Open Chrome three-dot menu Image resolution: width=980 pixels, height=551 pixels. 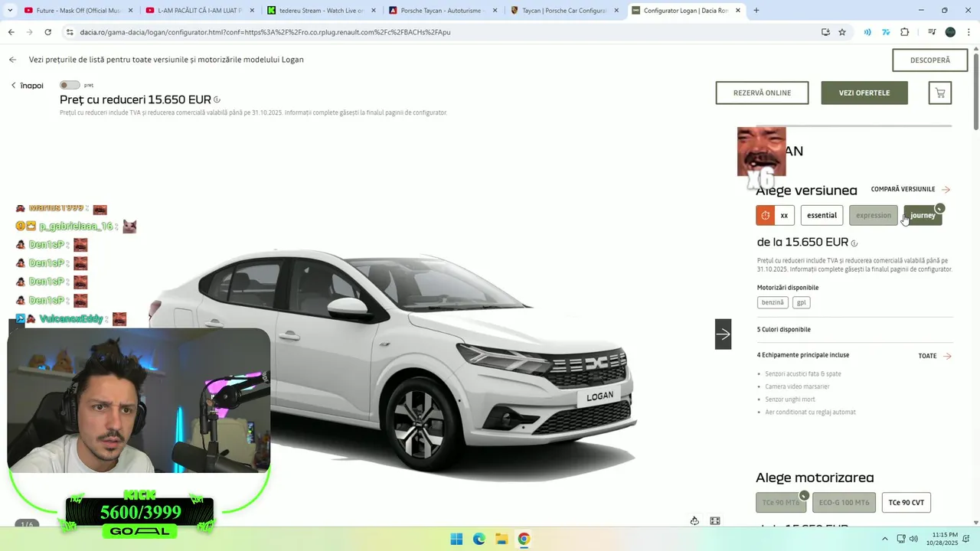tap(969, 32)
